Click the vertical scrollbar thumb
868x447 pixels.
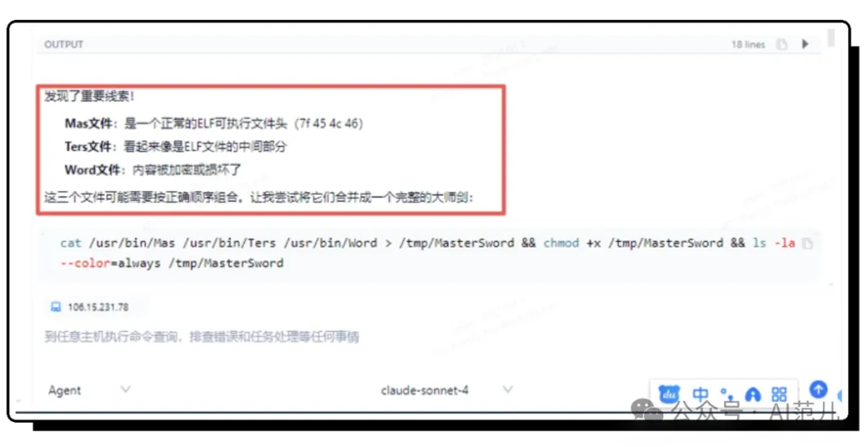pyautogui.click(x=831, y=37)
